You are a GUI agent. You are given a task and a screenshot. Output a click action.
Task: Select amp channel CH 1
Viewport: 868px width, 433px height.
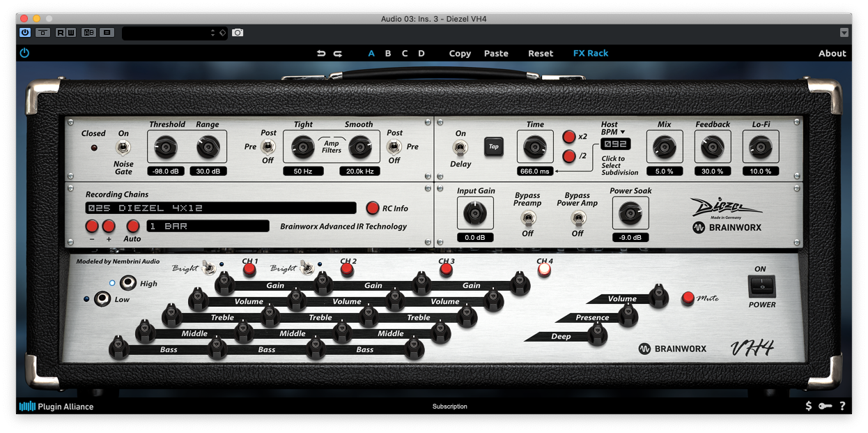tap(249, 271)
